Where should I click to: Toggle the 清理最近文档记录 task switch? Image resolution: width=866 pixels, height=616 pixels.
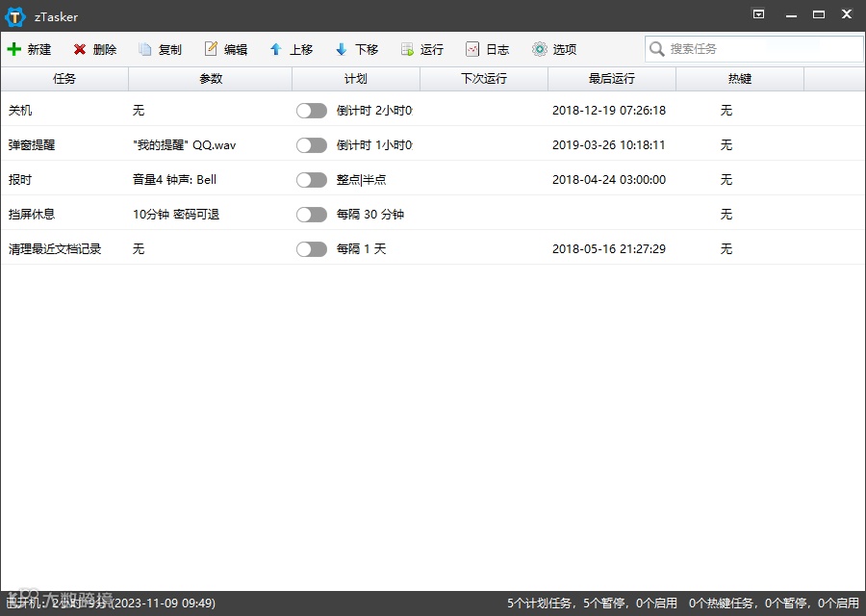pos(312,249)
